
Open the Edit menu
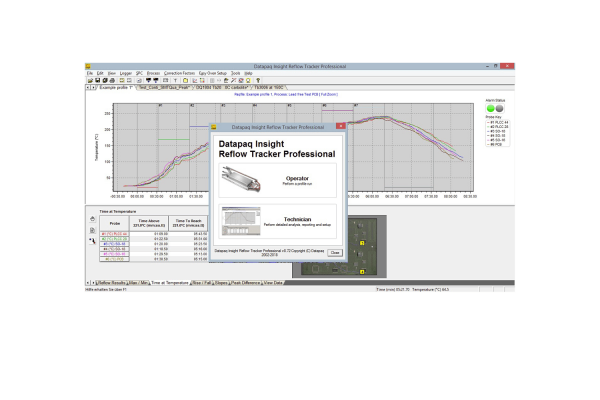click(100, 73)
